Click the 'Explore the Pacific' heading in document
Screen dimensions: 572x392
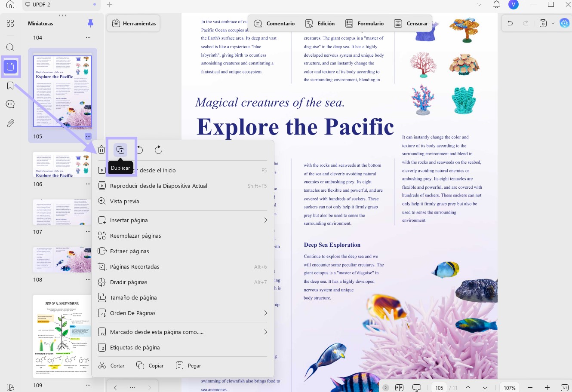pos(295,127)
